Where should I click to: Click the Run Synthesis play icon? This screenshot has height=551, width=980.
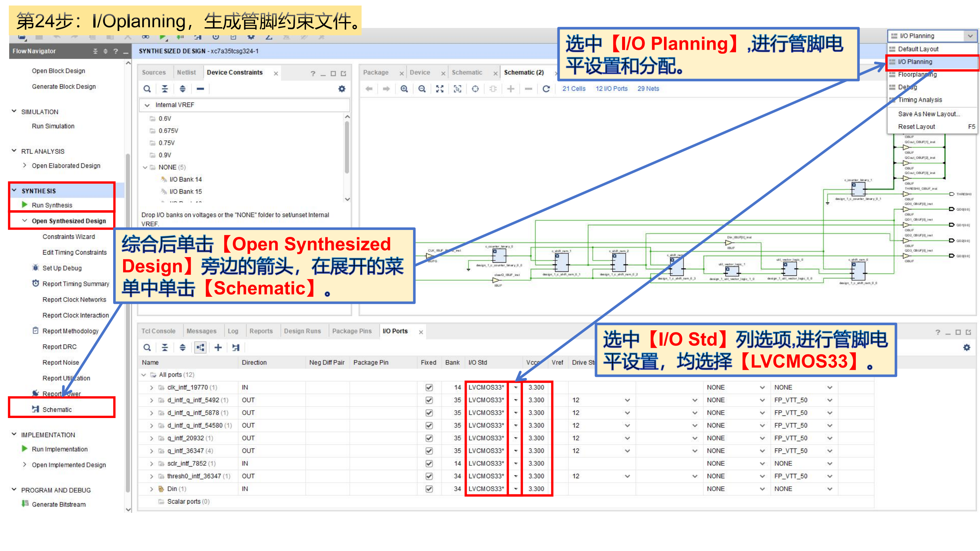[25, 205]
